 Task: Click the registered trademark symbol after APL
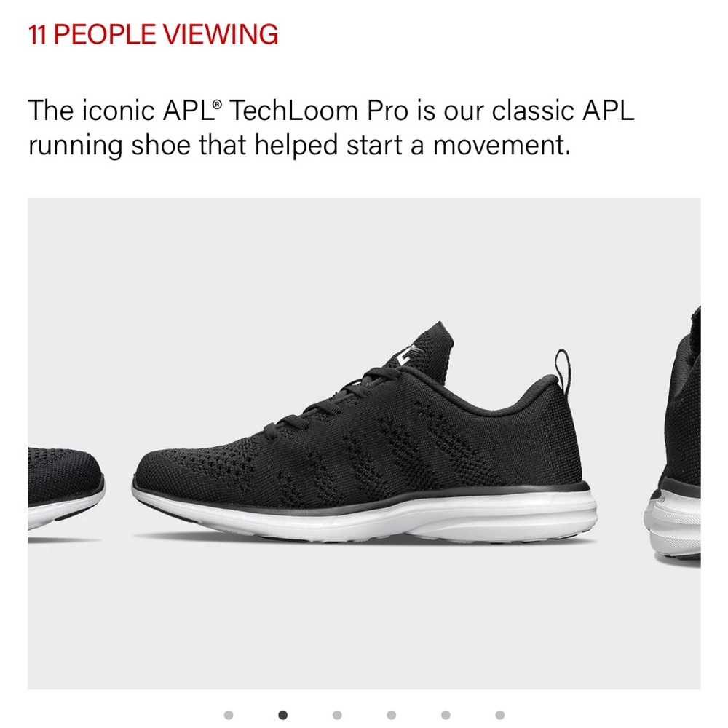coord(217,104)
